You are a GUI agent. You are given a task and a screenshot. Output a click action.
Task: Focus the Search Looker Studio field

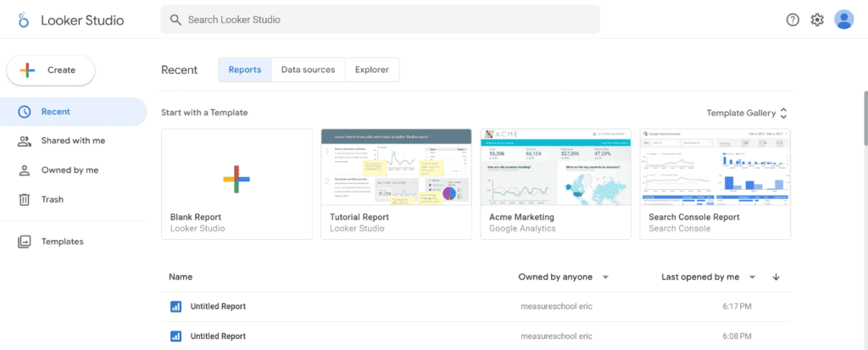(x=381, y=19)
